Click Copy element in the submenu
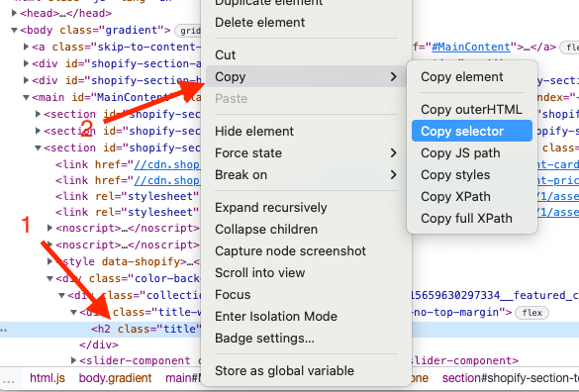 [461, 77]
